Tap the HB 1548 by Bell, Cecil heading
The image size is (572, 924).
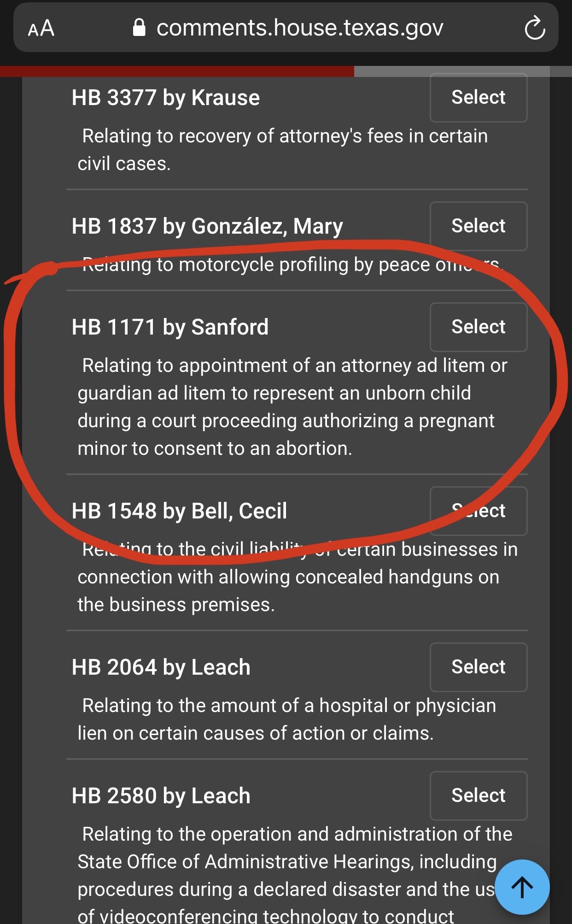179,511
